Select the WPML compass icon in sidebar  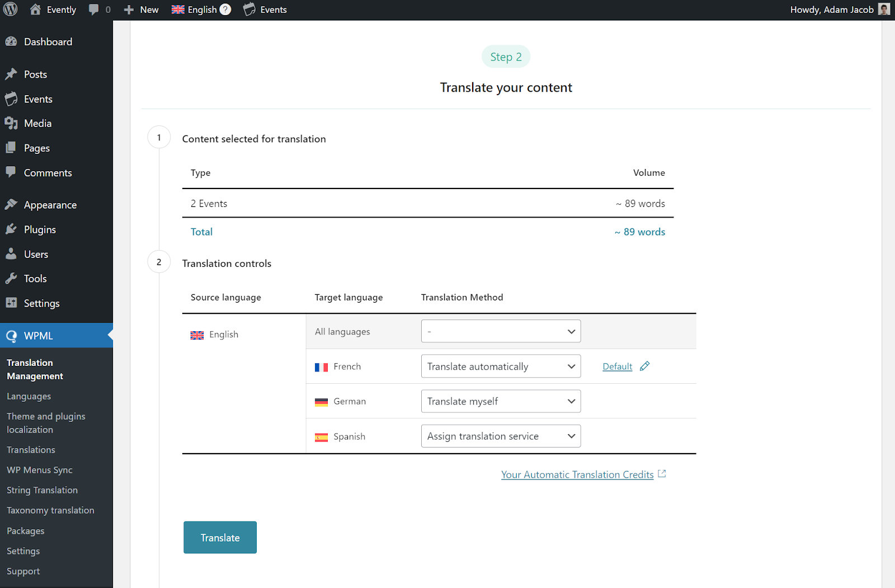[x=11, y=336]
